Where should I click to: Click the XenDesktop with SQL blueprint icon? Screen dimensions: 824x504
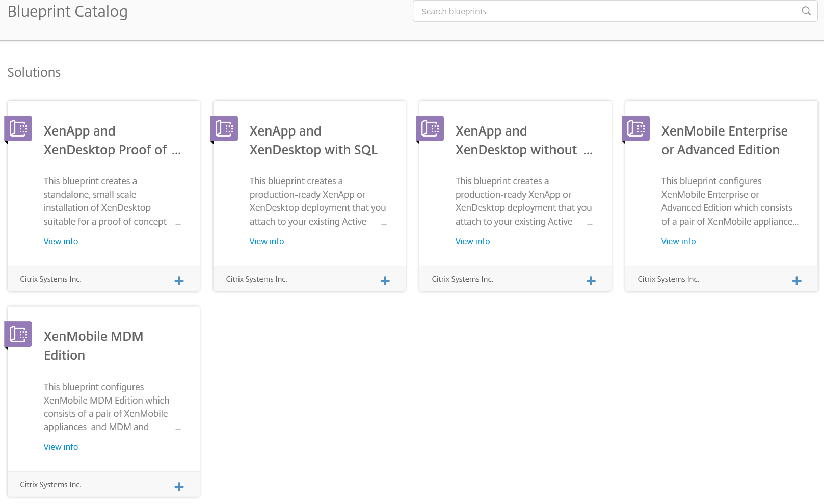(224, 128)
